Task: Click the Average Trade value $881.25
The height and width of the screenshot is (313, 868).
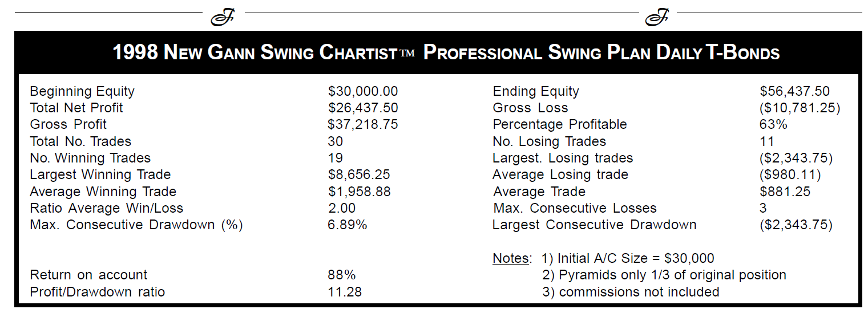Action: click(785, 192)
